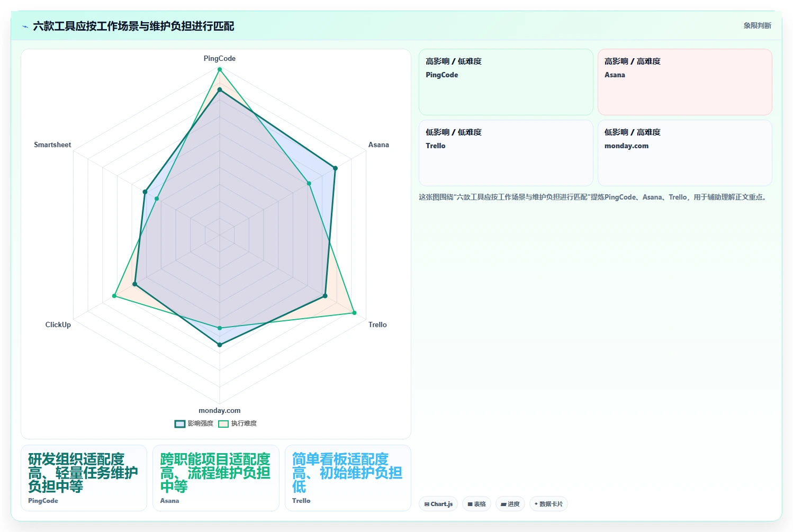Open the 简单看板适配度高 Trello summary card
This screenshot has width=793, height=532.
(x=348, y=478)
